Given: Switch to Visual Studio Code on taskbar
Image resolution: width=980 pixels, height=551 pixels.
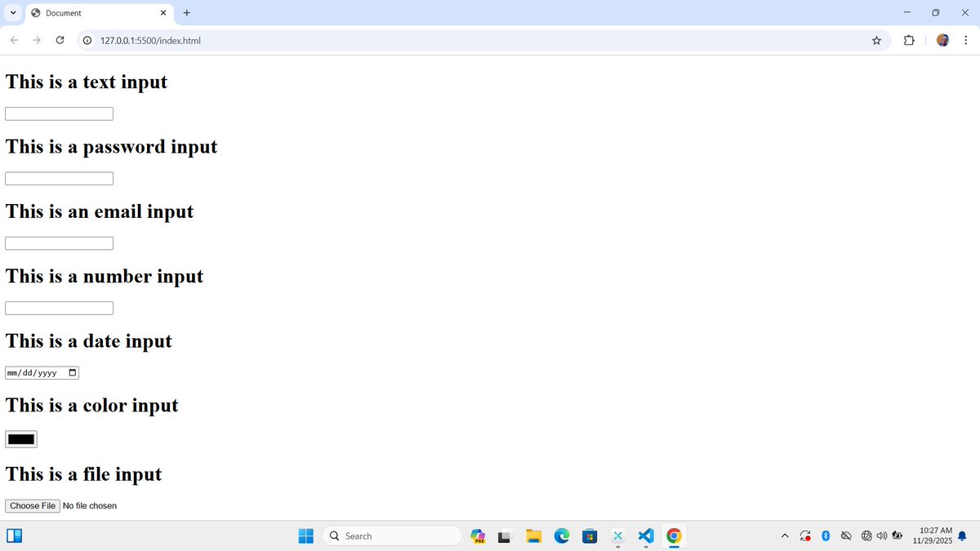Looking at the screenshot, I should point(645,536).
